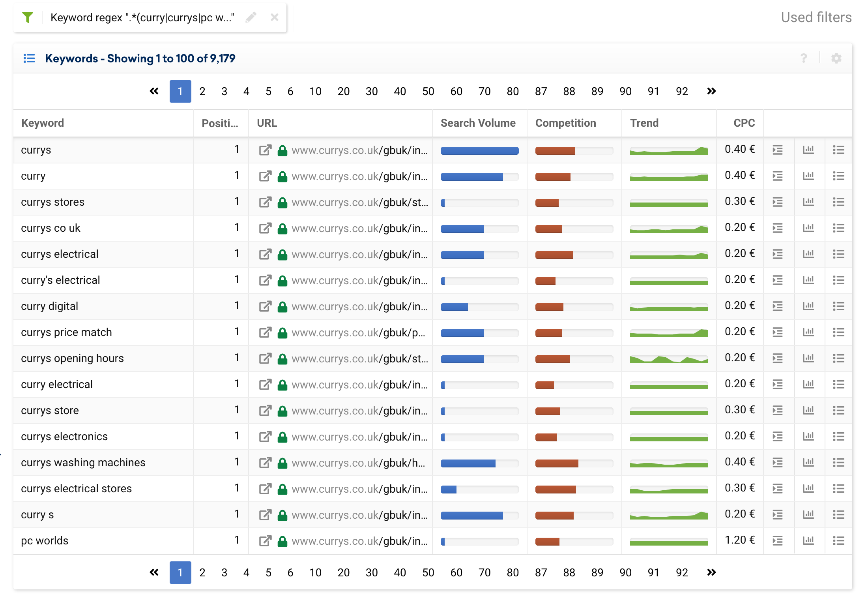Go to page 50 in bottom pagination
868x604 pixels.
coord(428,573)
